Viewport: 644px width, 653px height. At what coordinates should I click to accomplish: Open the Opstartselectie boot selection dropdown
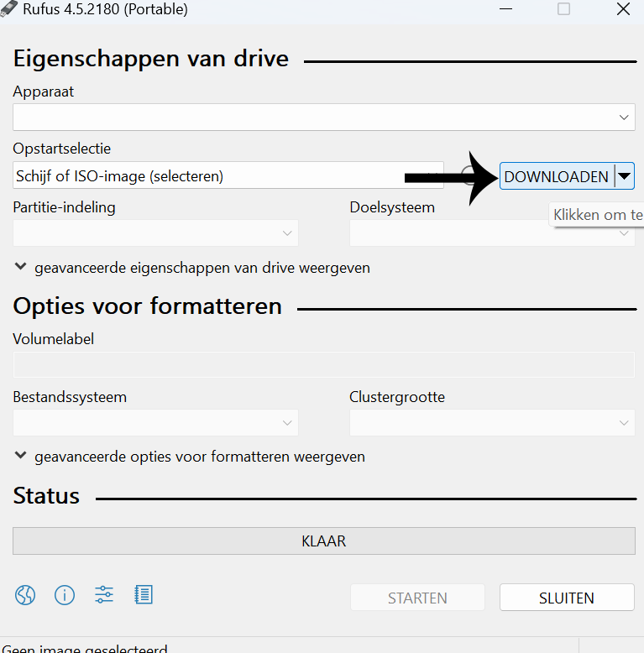[x=228, y=175]
